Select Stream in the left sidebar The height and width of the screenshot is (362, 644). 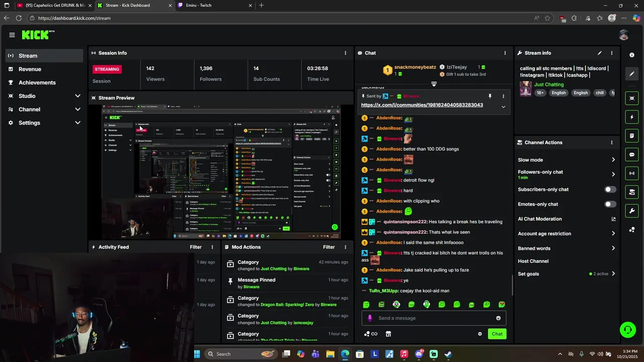[x=44, y=56]
